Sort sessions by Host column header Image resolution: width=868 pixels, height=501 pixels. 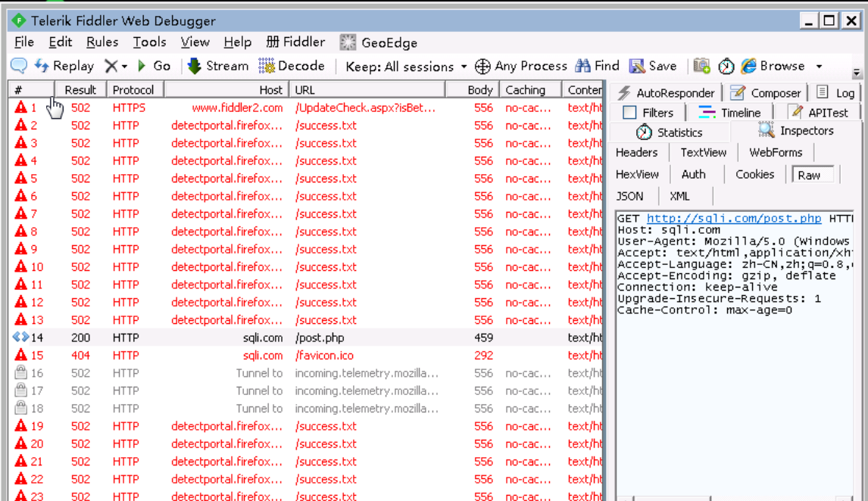[227, 89]
